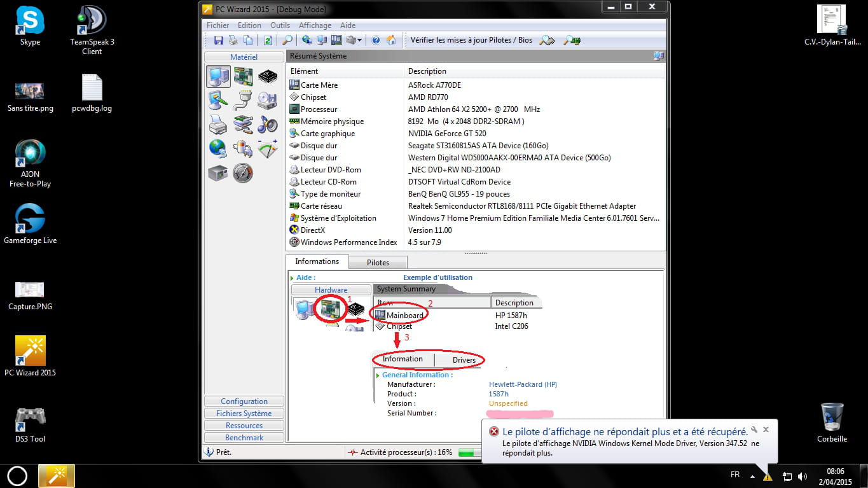Click the Print icon in the toolbar
Screen dimensions: 868x488
233,40
